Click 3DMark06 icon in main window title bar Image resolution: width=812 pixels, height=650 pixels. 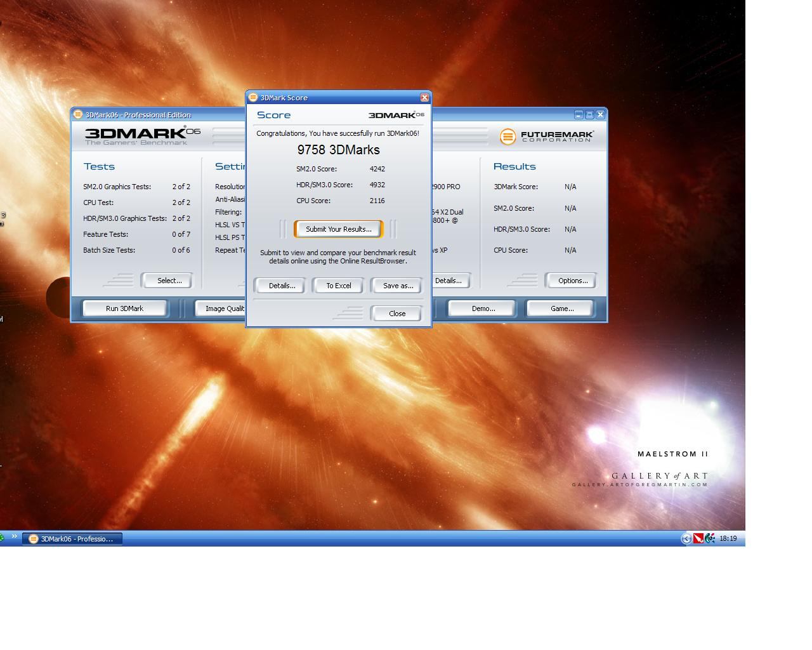pos(78,114)
